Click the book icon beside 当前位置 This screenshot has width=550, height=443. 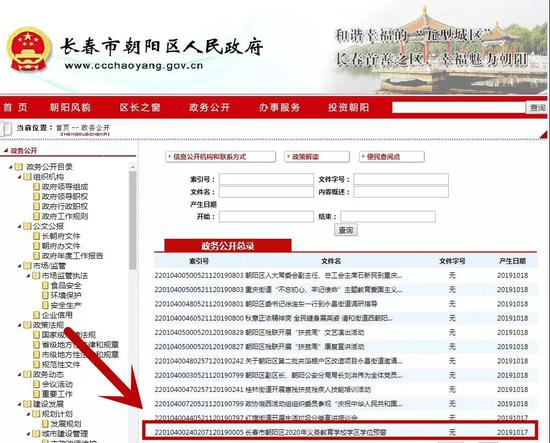coord(6,129)
